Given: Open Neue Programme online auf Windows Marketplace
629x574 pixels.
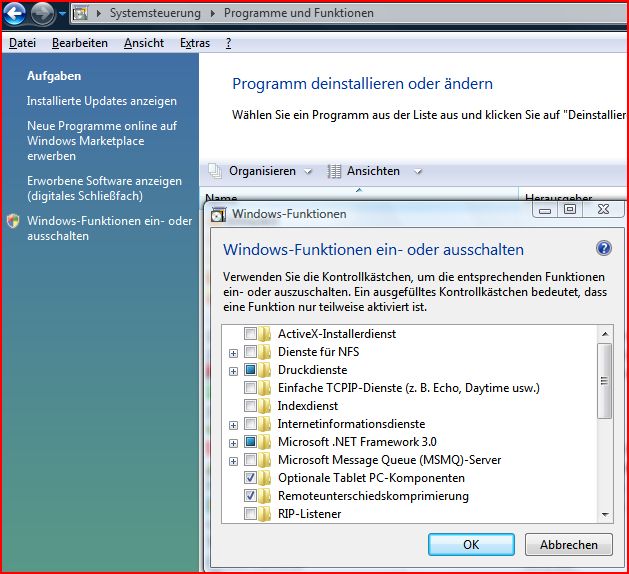Looking at the screenshot, I should (102, 141).
